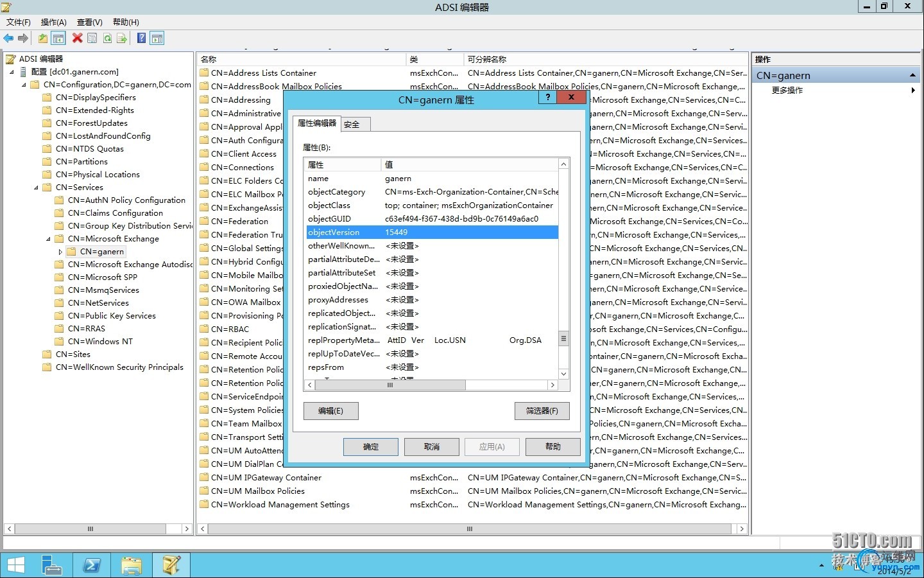The height and width of the screenshot is (578, 924).
Task: Select CN=Microsoft Exchange Autodisc in the tree
Action: click(x=130, y=265)
